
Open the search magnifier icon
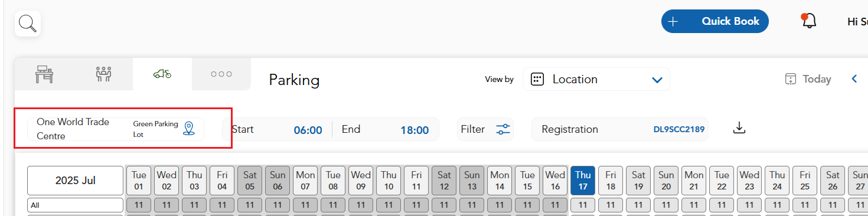point(28,24)
